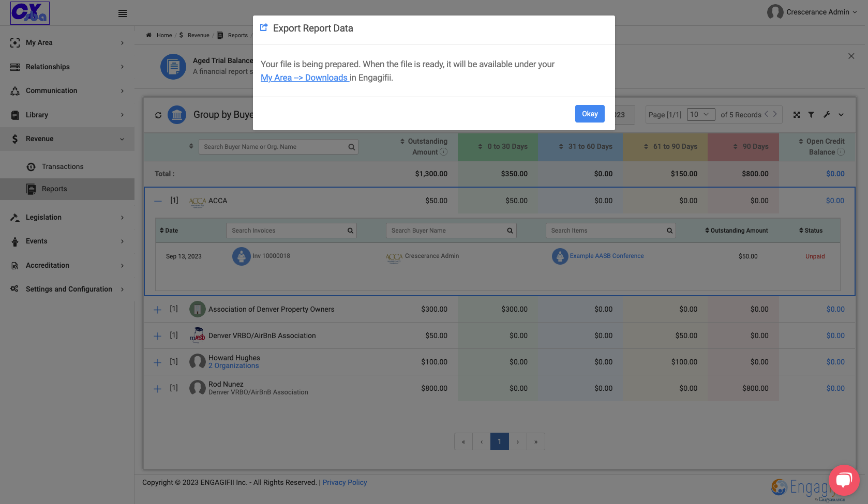Open the filter funnel icon
Screen dimensions: 868x504
point(811,115)
